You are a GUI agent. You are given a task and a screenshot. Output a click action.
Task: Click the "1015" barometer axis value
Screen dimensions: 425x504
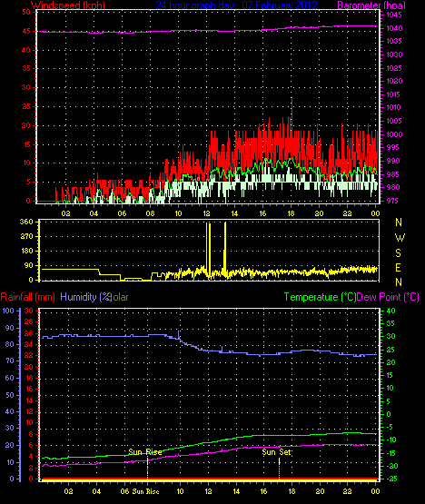point(393,94)
